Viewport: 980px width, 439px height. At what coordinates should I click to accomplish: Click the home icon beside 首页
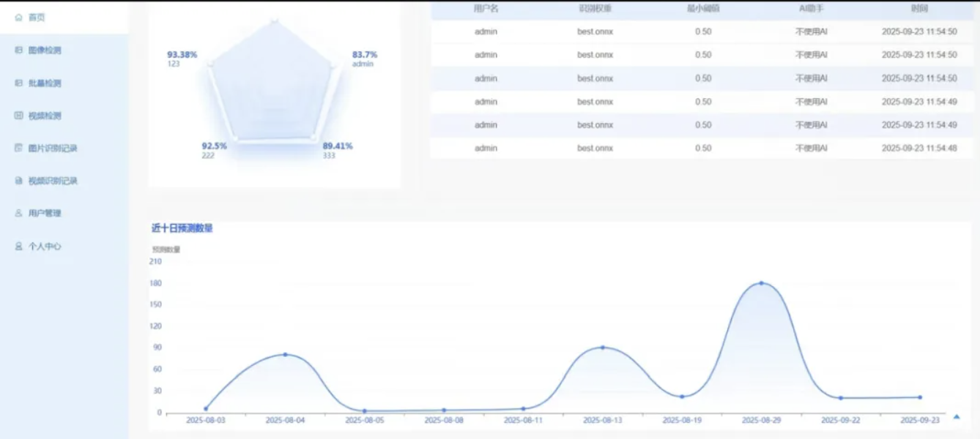click(x=19, y=18)
